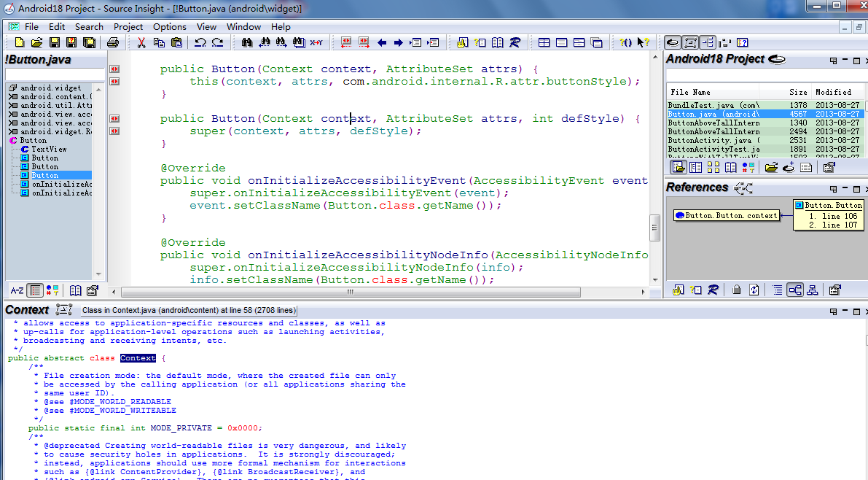868x480 pixels.
Task: Toggle symbol type grouping in symbol window
Action: click(x=52, y=290)
